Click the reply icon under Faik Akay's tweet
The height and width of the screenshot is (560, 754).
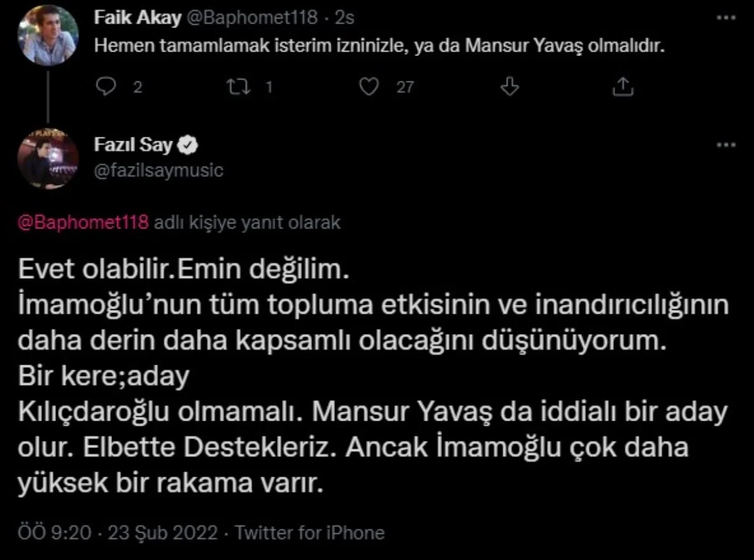pyautogui.click(x=108, y=87)
